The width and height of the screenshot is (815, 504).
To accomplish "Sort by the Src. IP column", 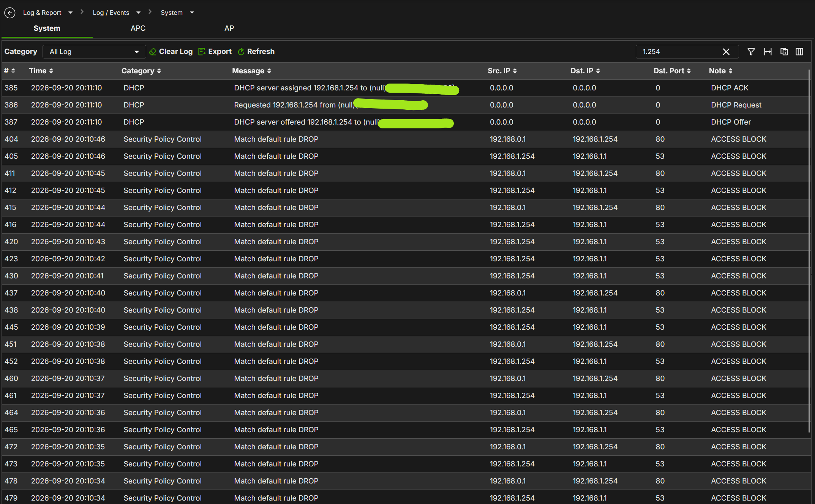I will [502, 71].
